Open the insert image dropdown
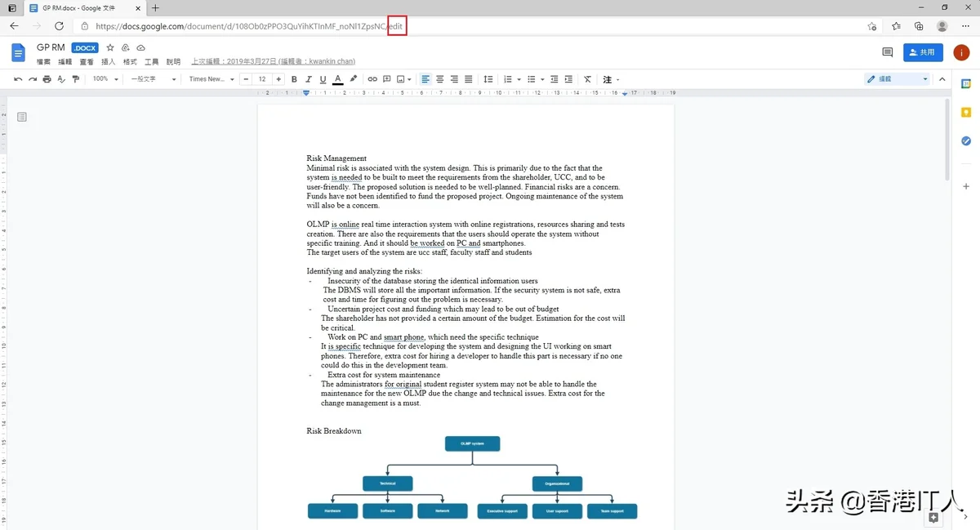The width and height of the screenshot is (980, 530). coord(403,79)
